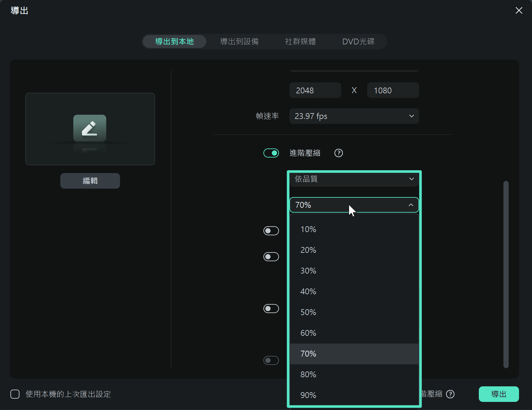Close the 導出 dialog
This screenshot has width=532, height=410.
point(519,10)
